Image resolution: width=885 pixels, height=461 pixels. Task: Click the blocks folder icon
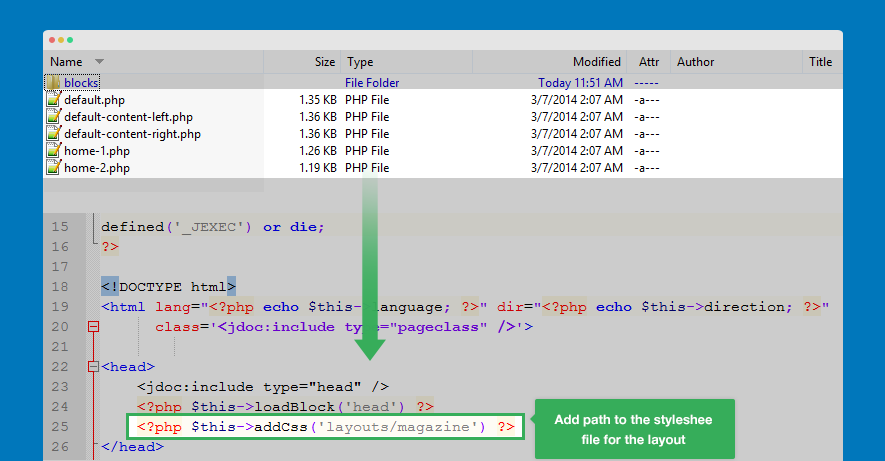pos(54,83)
